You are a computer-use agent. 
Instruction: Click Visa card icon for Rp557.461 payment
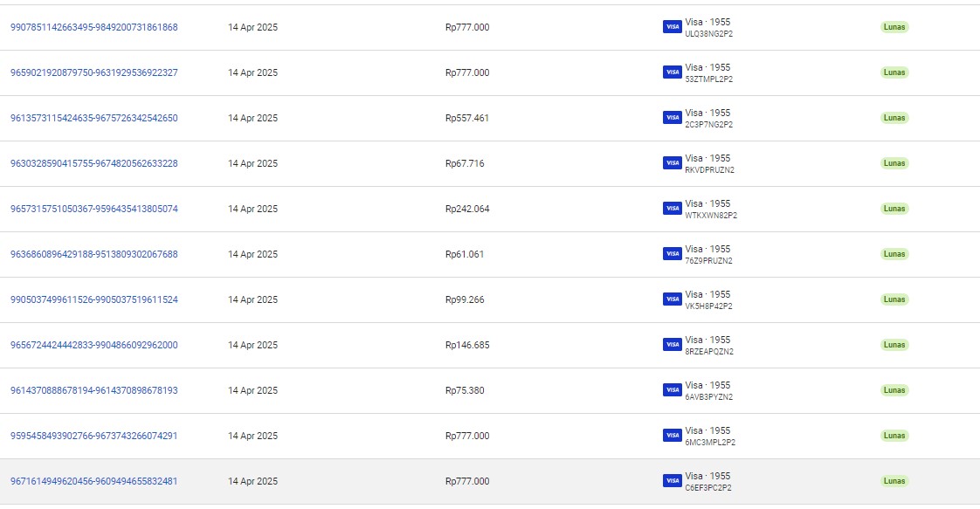(x=672, y=118)
